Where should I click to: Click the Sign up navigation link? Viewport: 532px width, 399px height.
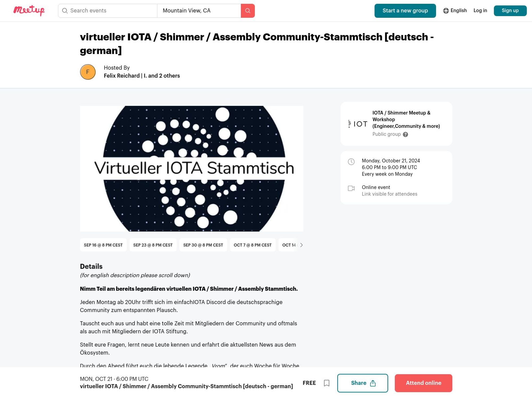pyautogui.click(x=510, y=10)
